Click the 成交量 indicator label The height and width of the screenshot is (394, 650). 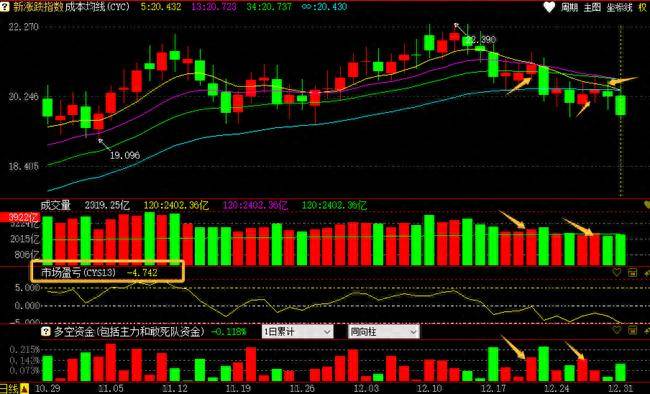click(56, 205)
